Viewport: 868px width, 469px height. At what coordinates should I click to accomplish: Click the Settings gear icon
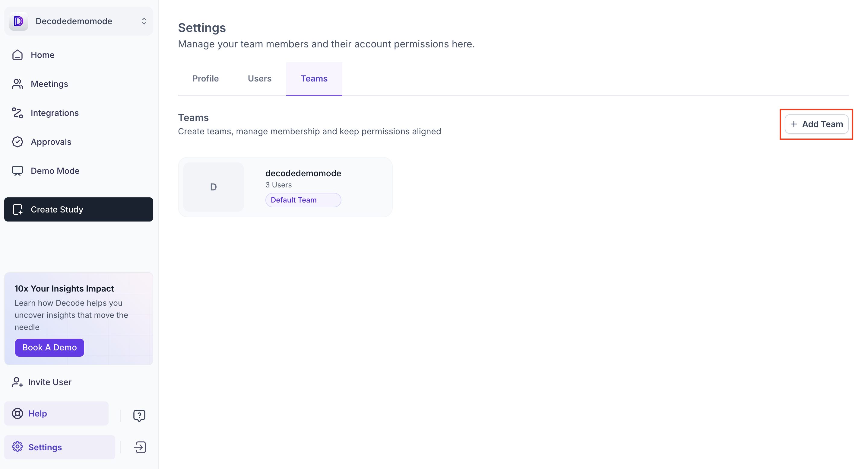[17, 447]
